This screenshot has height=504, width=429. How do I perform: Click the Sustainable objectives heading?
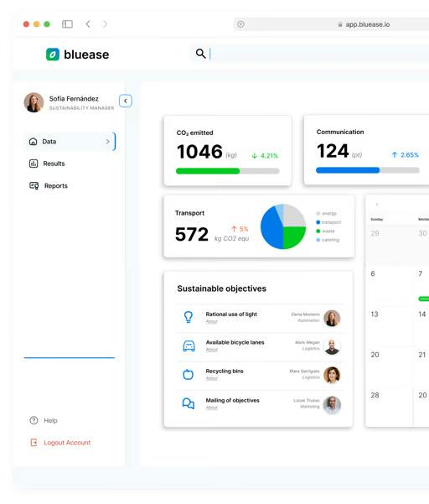[221, 288]
